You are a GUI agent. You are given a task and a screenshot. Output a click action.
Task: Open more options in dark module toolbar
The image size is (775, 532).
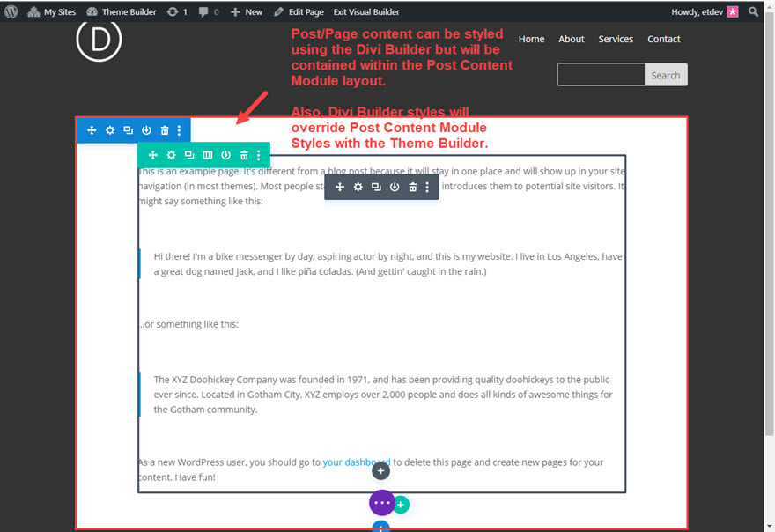click(427, 187)
